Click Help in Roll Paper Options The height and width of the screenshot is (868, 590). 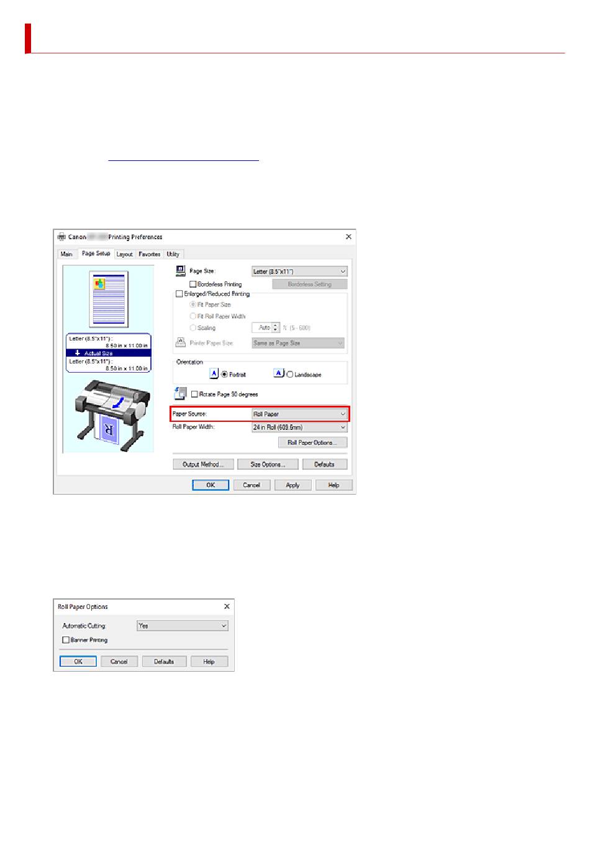[209, 662]
